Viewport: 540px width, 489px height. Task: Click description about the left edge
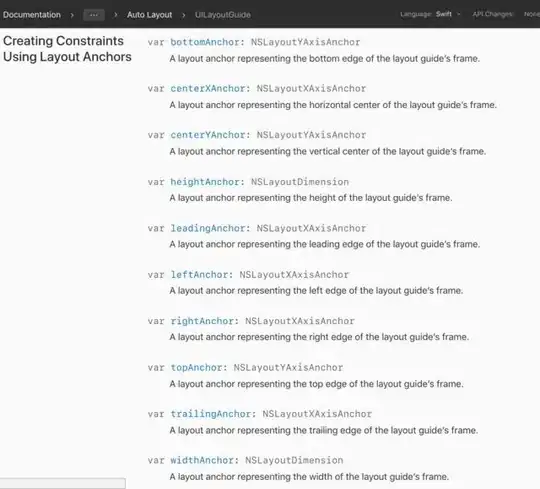point(316,291)
